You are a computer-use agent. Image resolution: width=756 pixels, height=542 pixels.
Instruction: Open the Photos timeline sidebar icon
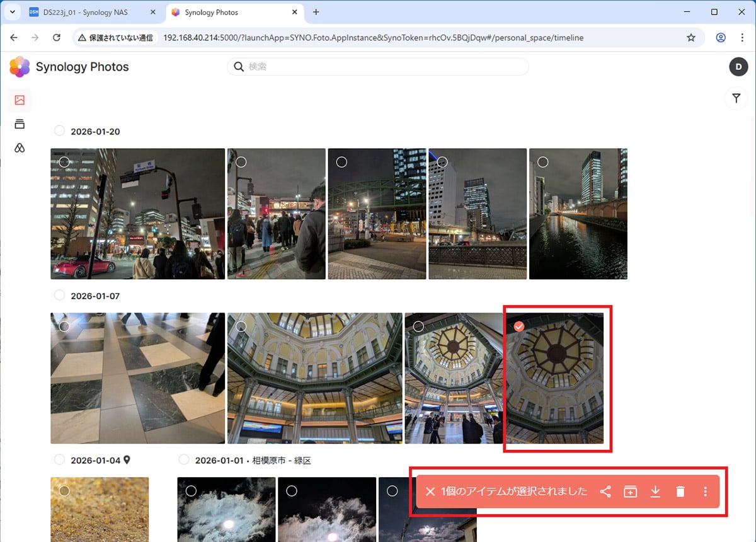coord(20,100)
